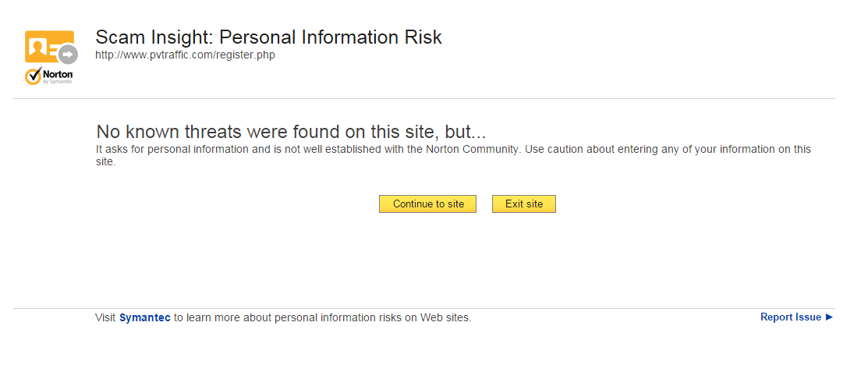868x386 pixels.
Task: Select the Report Issue link
Action: tap(790, 317)
